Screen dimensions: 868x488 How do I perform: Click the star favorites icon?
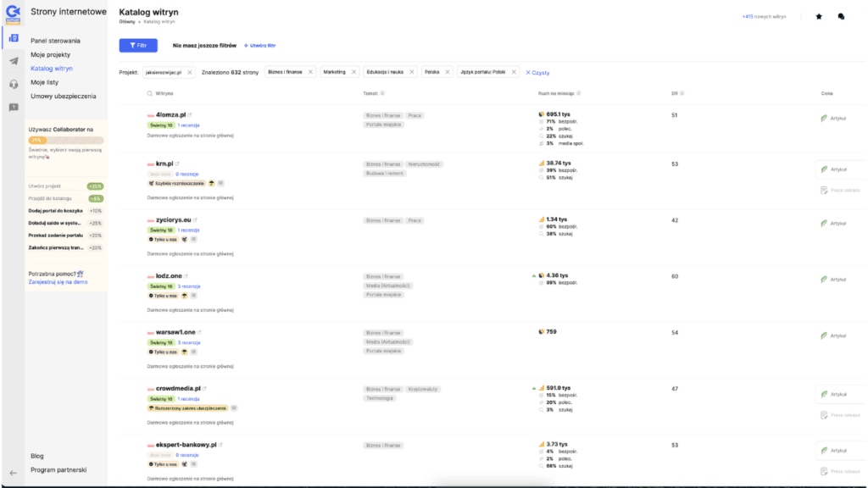pos(819,17)
